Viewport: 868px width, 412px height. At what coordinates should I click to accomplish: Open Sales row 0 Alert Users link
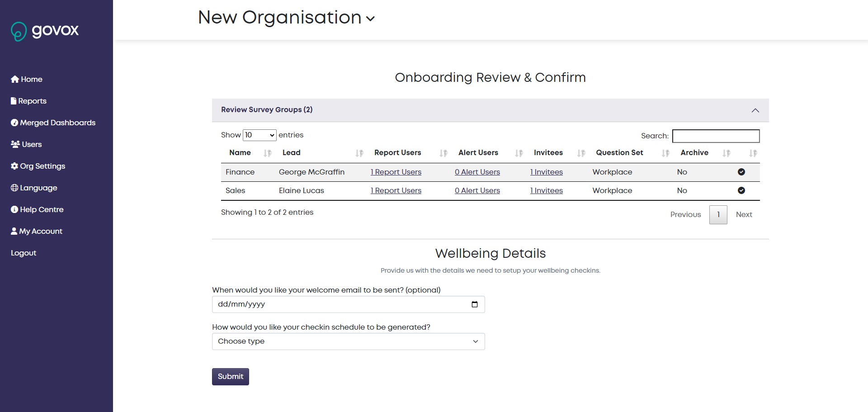477,190
